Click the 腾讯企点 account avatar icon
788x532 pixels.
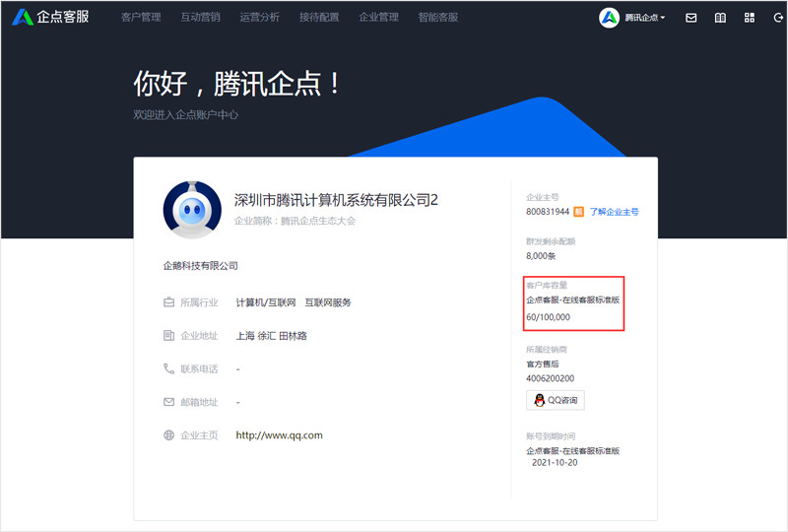point(609,18)
